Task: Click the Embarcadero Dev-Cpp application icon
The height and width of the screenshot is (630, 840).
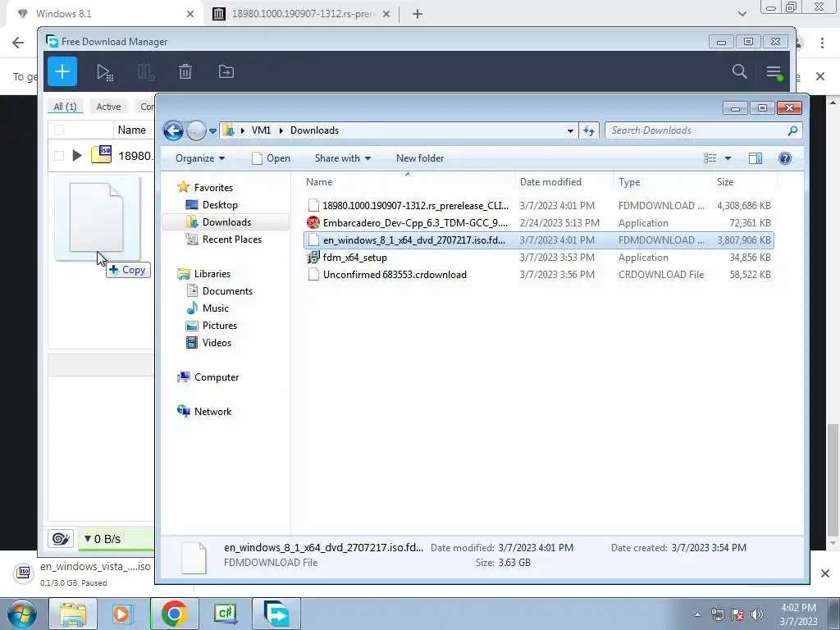Action: coord(313,223)
